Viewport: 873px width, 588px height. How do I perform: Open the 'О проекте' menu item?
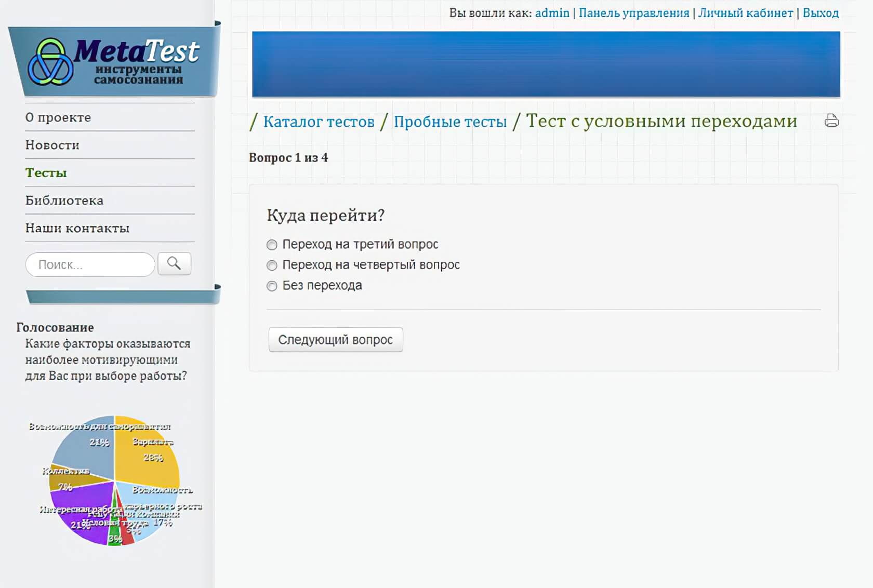point(58,117)
